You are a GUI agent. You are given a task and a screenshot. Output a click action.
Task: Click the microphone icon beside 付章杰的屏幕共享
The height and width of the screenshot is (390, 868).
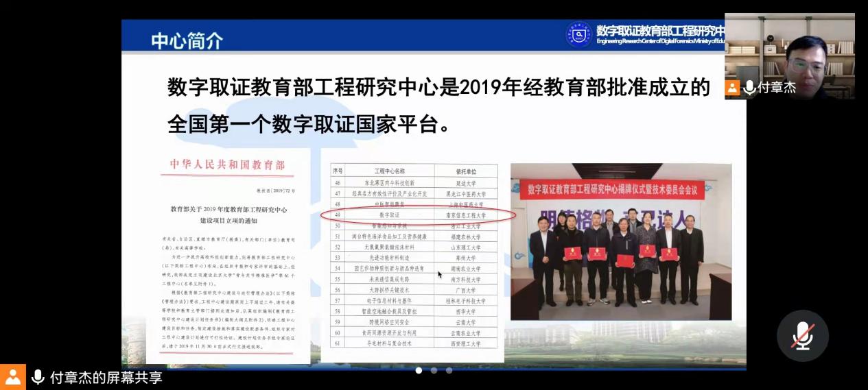38,377
